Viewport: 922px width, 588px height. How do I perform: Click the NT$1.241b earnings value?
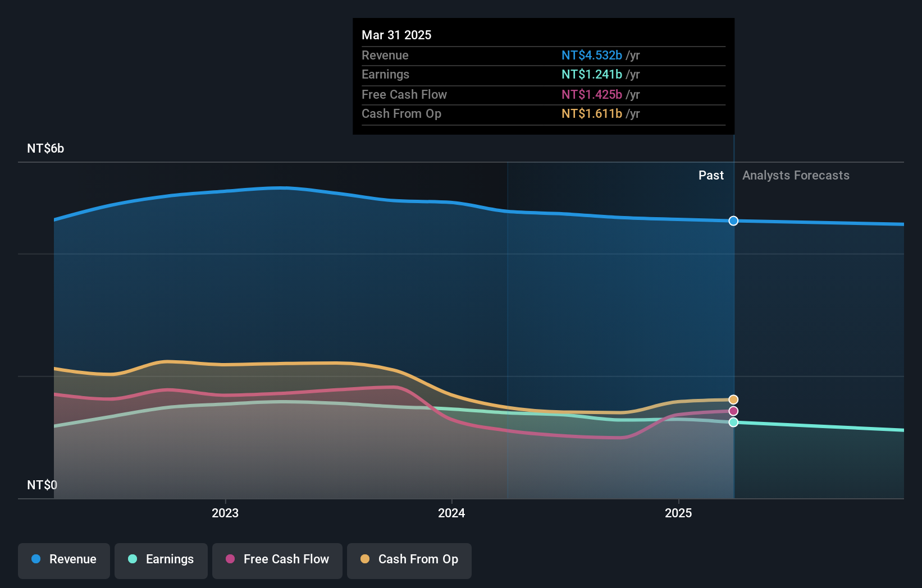pyautogui.click(x=592, y=75)
